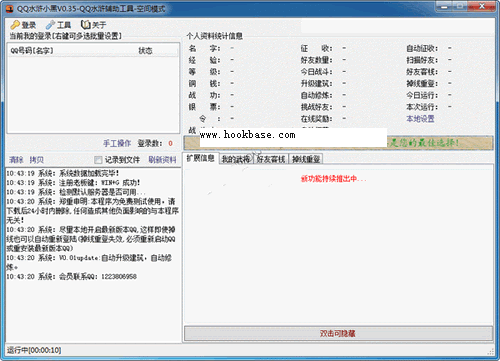Click the 自动修炼 label
Screen dimensions: 500x361
point(317,95)
